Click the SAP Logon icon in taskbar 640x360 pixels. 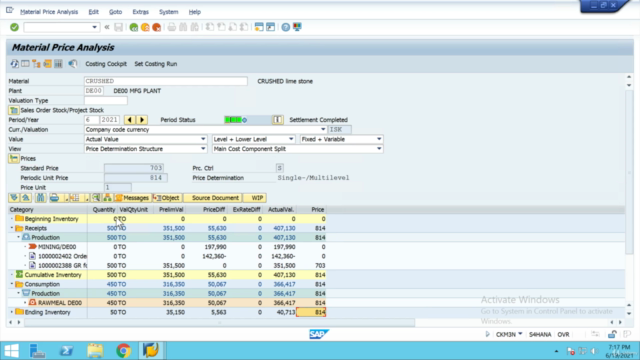click(151, 351)
